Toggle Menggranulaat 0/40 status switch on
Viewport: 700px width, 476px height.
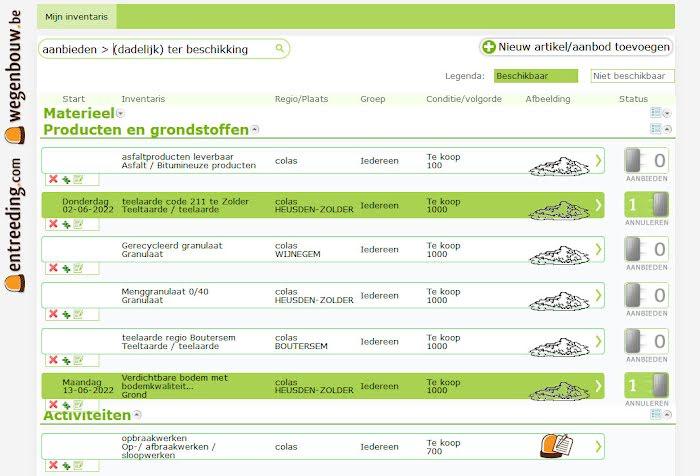645,295
